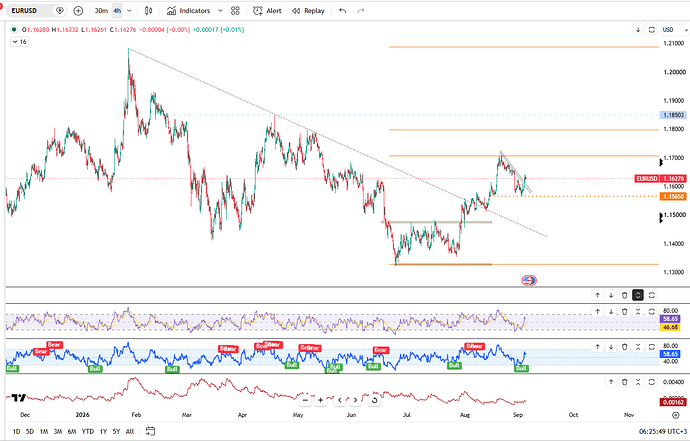
Task: Open the Indicators dialog
Action: click(x=188, y=11)
